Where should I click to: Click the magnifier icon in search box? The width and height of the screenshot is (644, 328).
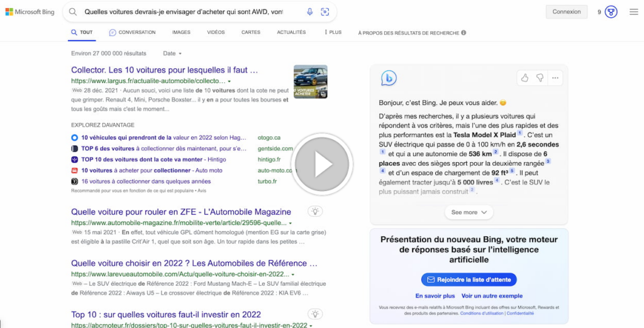[x=73, y=12]
